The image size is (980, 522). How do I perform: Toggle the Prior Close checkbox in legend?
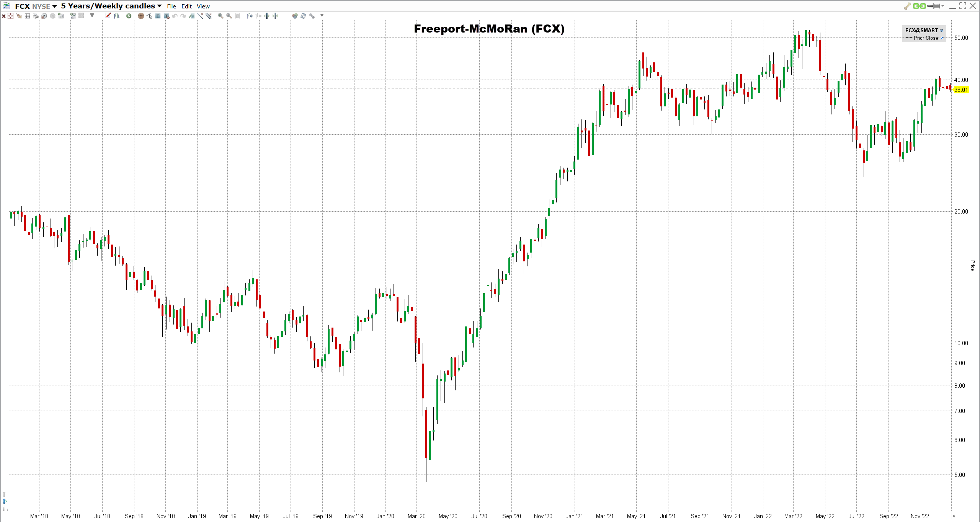pos(942,38)
